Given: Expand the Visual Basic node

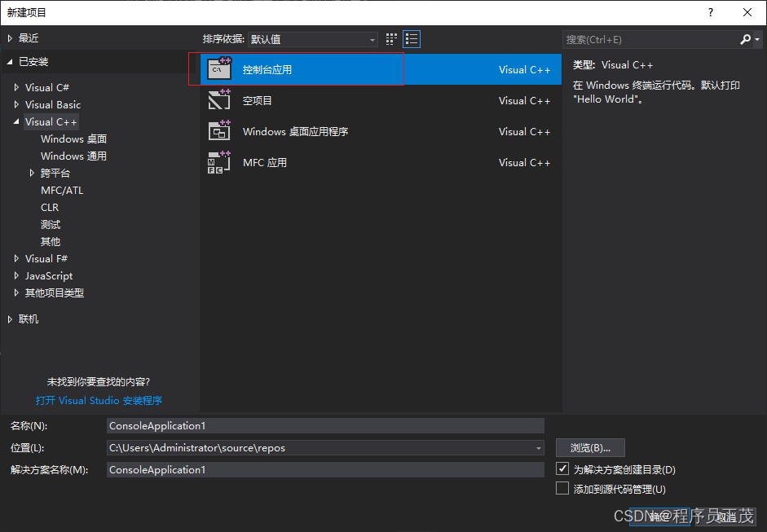Looking at the screenshot, I should 16,104.
